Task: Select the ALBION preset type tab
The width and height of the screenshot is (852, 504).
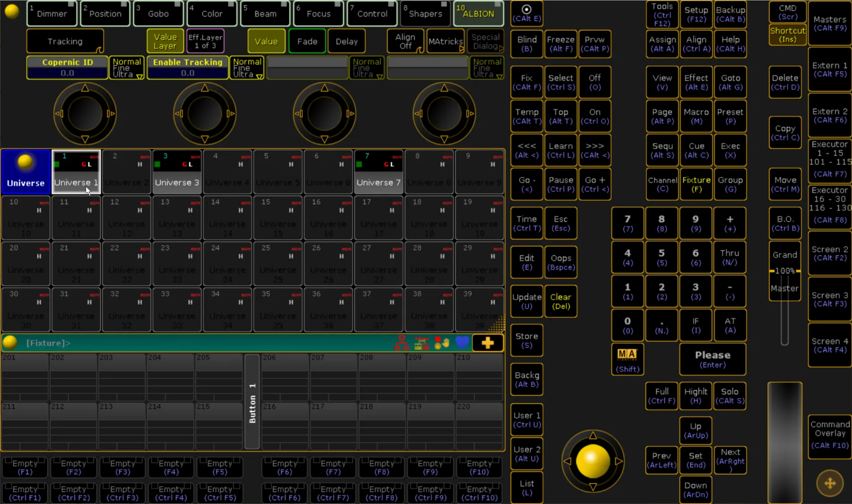Action: (478, 13)
